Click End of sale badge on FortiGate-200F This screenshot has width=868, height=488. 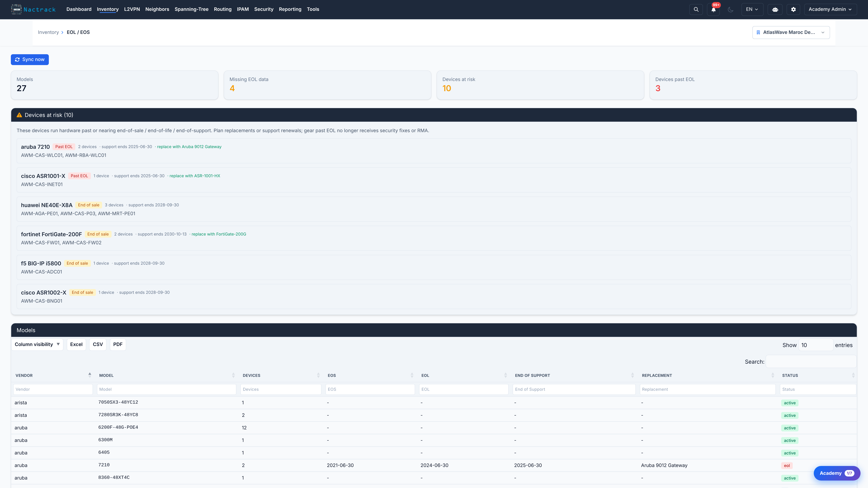(98, 234)
